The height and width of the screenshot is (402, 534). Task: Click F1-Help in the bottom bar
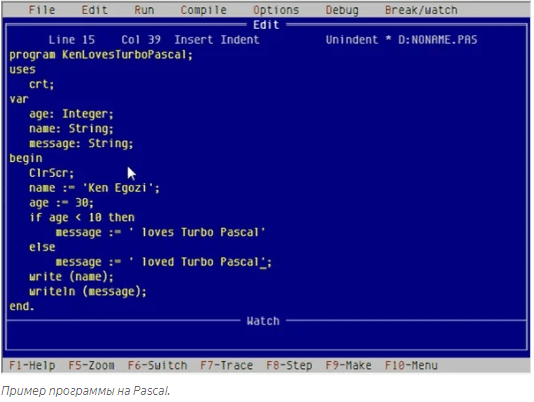click(32, 365)
